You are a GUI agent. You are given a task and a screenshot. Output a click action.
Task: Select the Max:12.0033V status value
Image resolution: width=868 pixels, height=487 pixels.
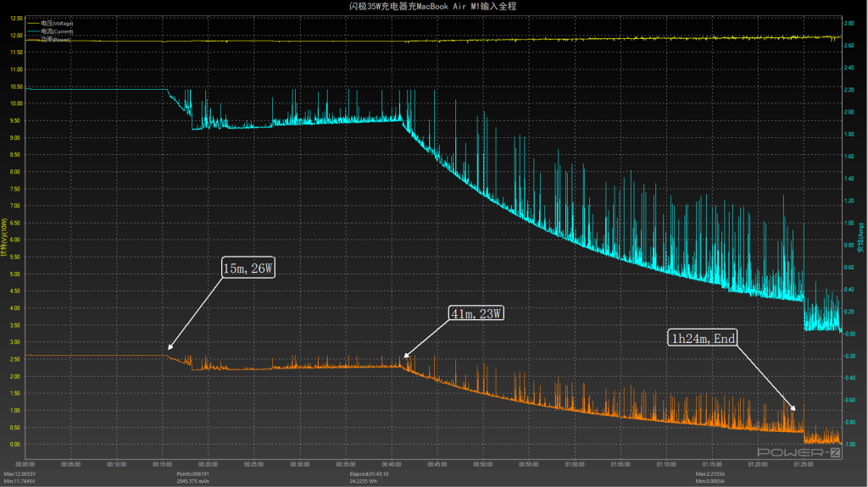pyautogui.click(x=20, y=474)
